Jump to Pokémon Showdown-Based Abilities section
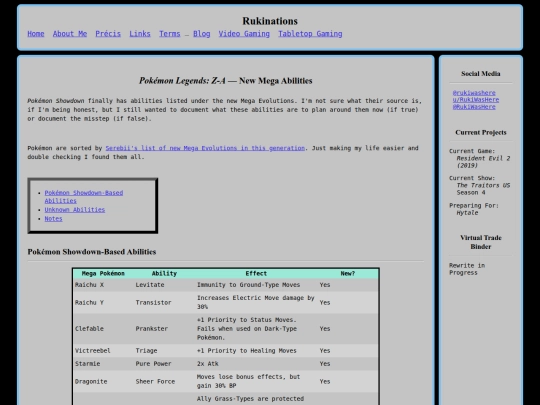 [84, 197]
